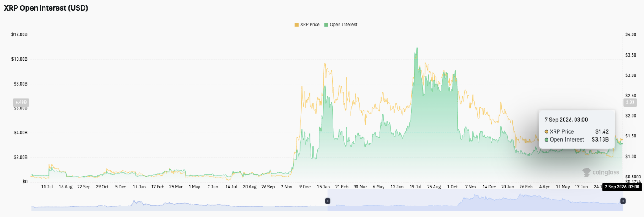The width and height of the screenshot is (644, 217).
Task: Click the $4.00B left axis label
Action: tap(20, 133)
